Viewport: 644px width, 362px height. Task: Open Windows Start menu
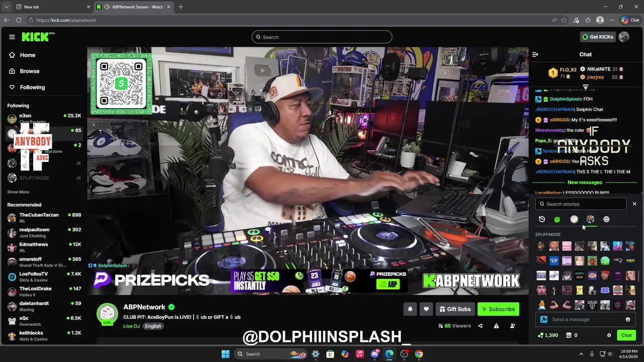tap(225, 354)
